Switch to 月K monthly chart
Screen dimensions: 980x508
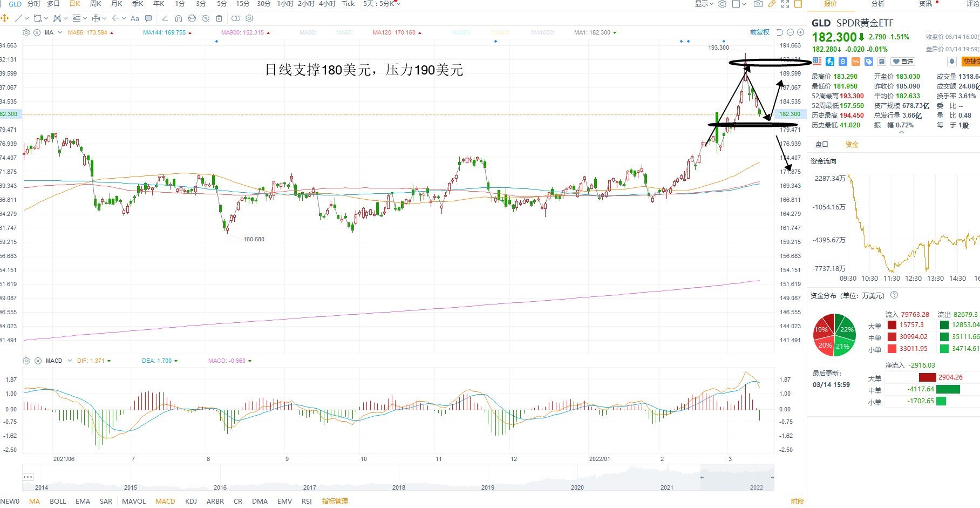[117, 4]
